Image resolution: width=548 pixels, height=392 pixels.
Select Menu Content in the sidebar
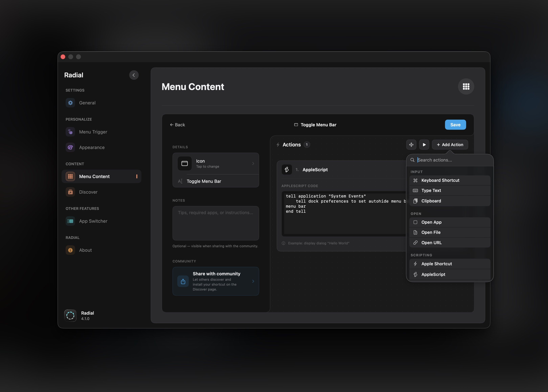tap(94, 176)
